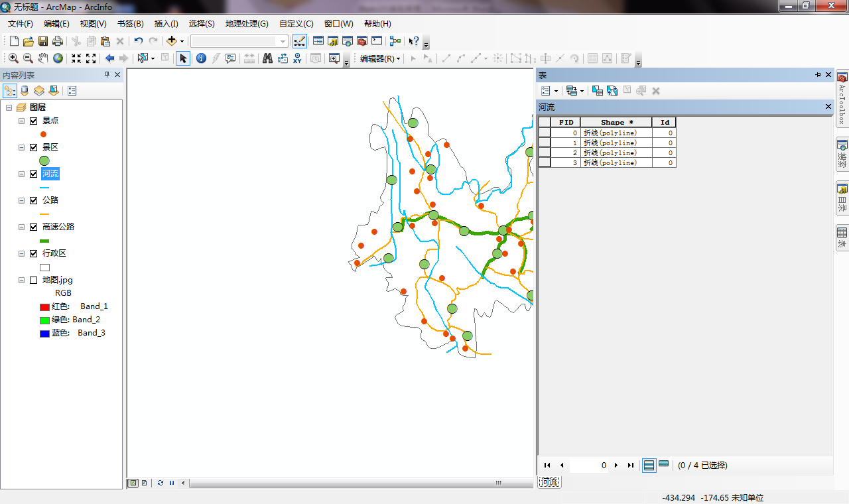Click the red Band_1 swatch

coord(44,307)
